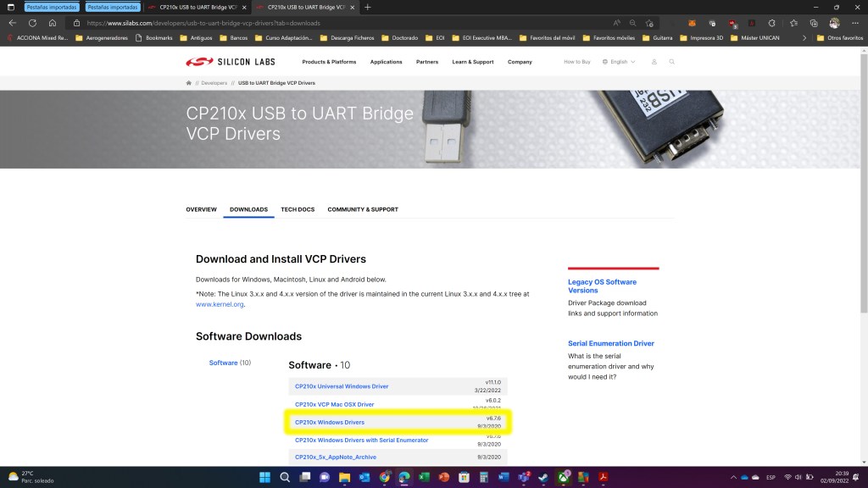Screen dimensions: 868x488
Task: Switch to the TECH DOCS tab
Action: (x=298, y=209)
